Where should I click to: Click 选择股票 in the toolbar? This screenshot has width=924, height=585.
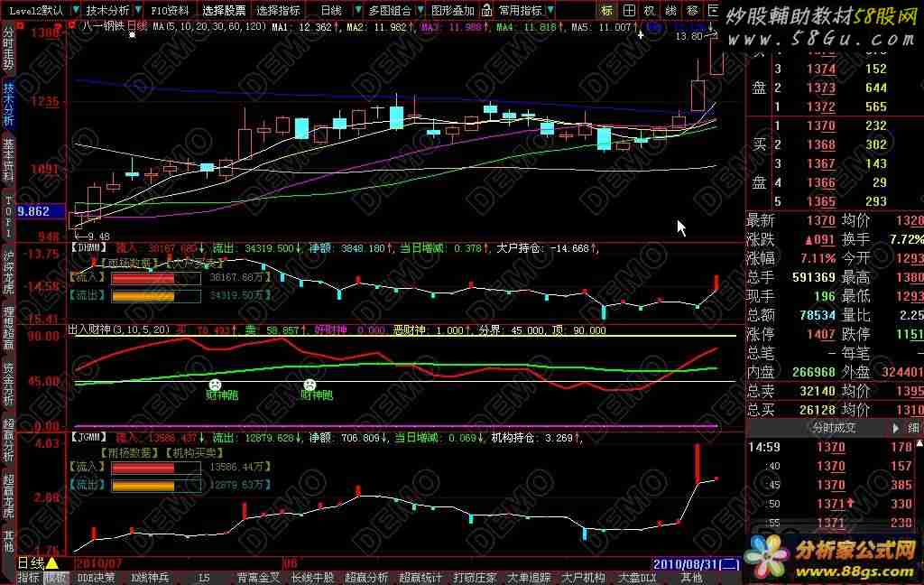(224, 11)
